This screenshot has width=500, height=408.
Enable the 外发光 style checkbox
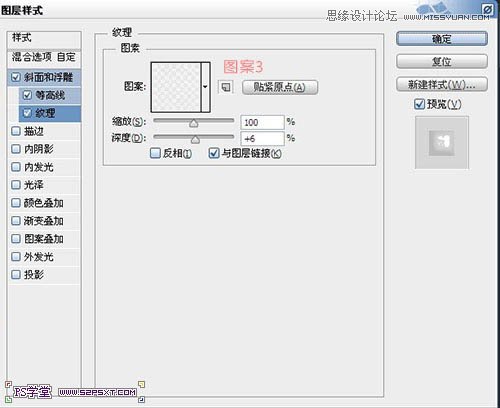pyautogui.click(x=16, y=257)
